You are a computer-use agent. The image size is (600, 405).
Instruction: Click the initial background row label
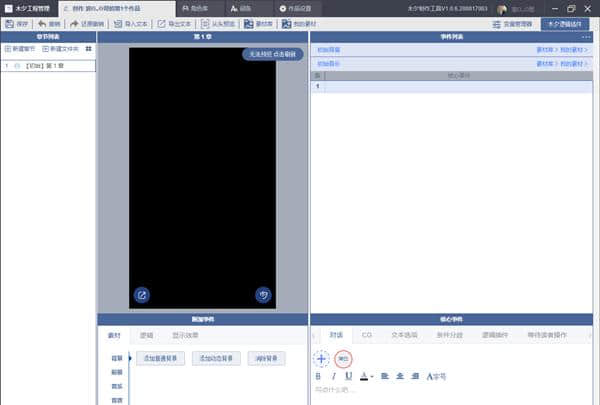[328, 50]
